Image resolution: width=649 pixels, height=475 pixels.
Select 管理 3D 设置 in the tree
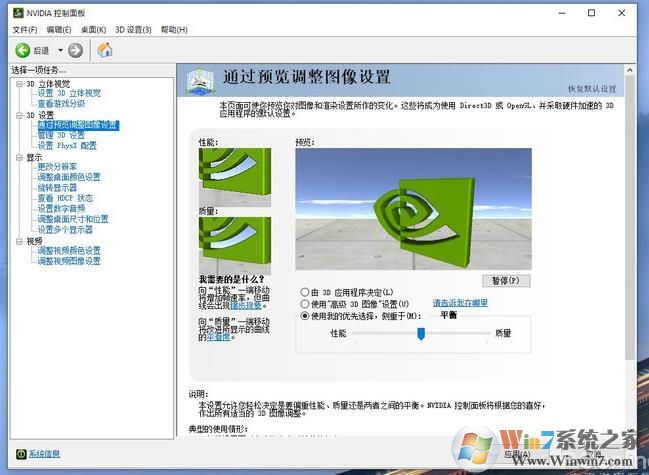click(x=61, y=135)
